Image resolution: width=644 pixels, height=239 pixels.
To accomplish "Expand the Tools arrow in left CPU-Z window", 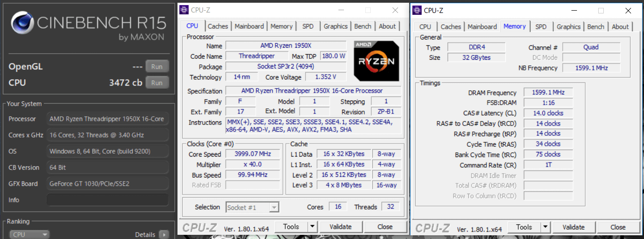I will pyautogui.click(x=313, y=227).
